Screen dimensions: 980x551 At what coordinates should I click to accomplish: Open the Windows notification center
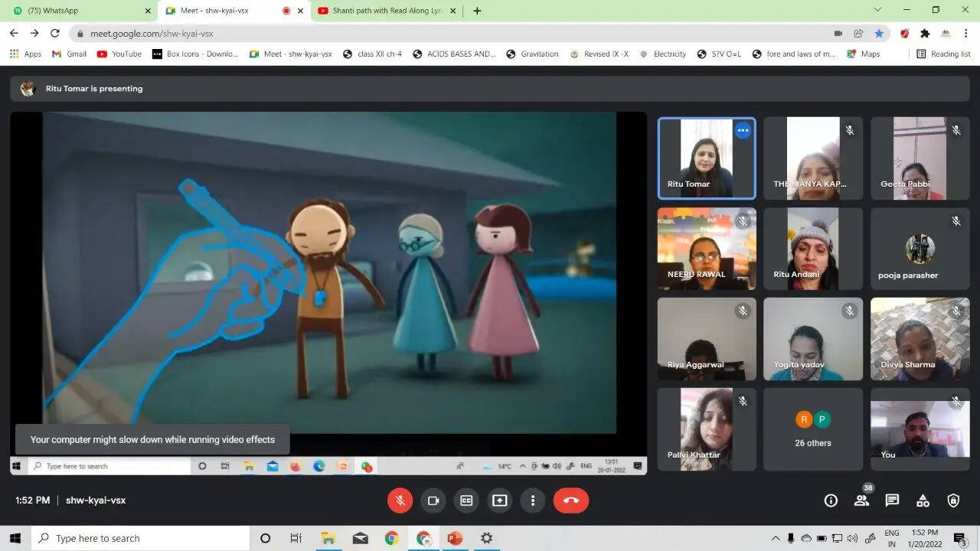(x=959, y=539)
